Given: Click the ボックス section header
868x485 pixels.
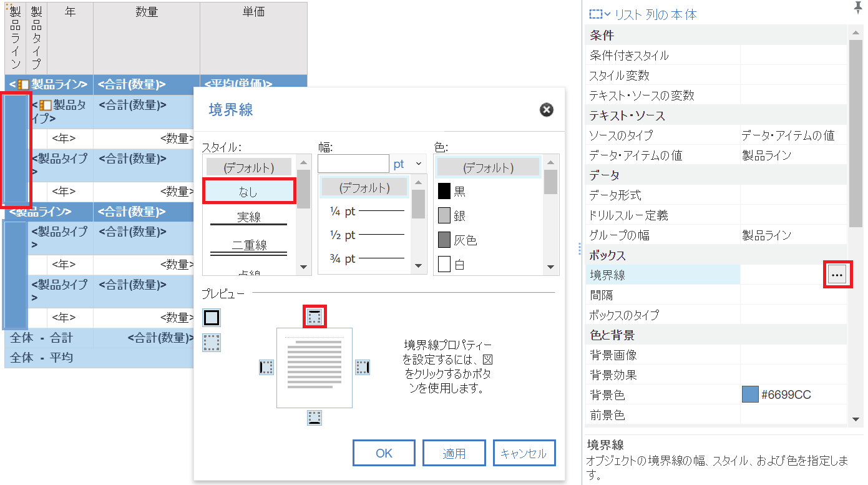Looking at the screenshot, I should 716,255.
